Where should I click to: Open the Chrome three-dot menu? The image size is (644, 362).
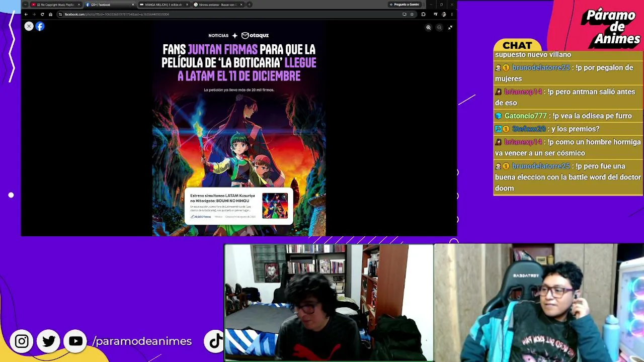click(x=451, y=14)
